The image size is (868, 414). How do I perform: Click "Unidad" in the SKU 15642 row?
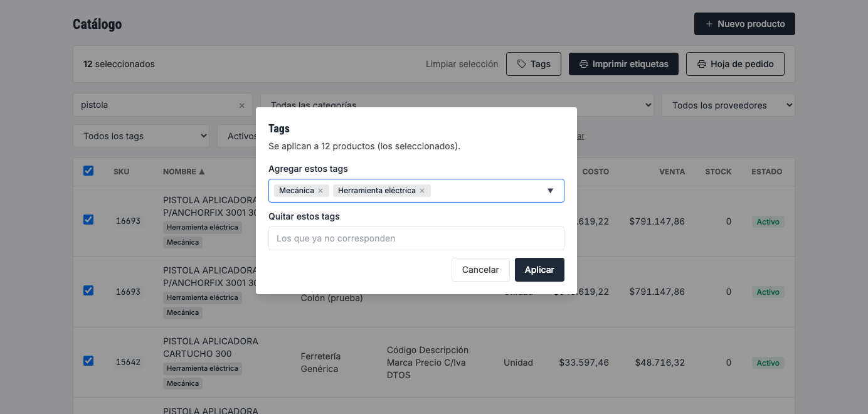coord(518,363)
